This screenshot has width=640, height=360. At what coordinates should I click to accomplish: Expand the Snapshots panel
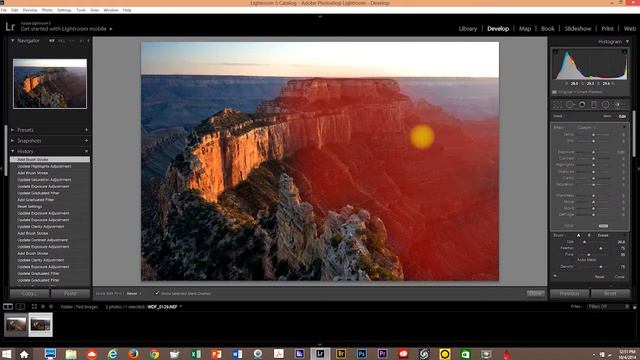pyautogui.click(x=13, y=140)
